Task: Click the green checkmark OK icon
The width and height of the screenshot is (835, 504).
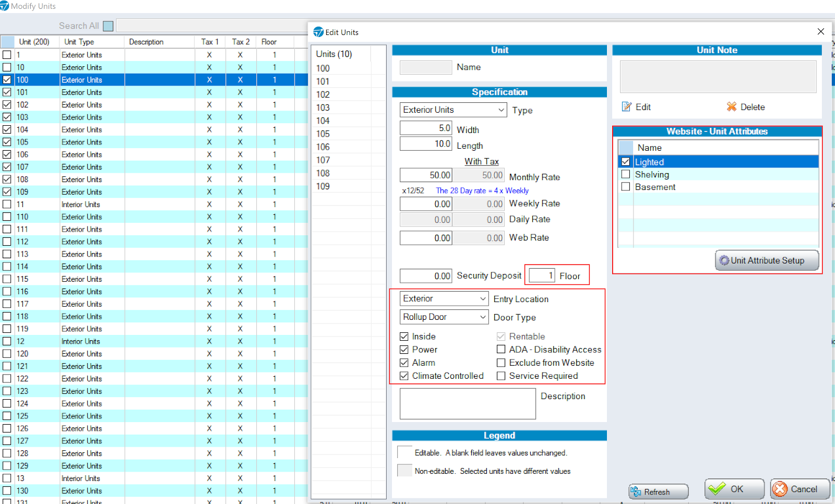Action: 717,489
